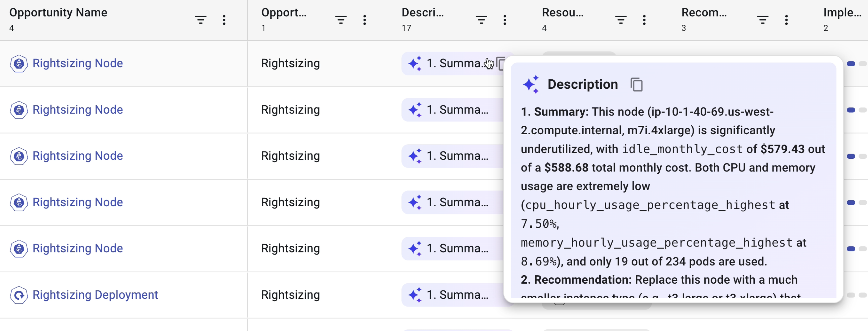Click the Rightsizing Deployment refresh icon
The width and height of the screenshot is (868, 331).
(x=19, y=295)
